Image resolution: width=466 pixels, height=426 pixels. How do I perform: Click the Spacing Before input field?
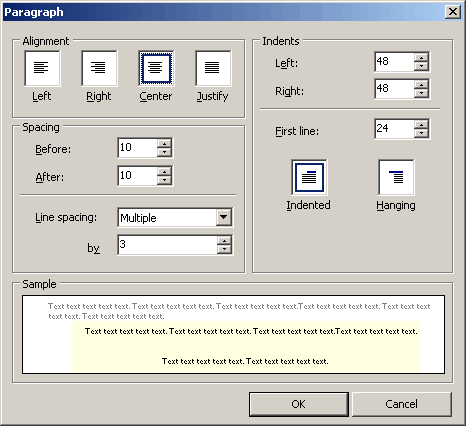138,148
